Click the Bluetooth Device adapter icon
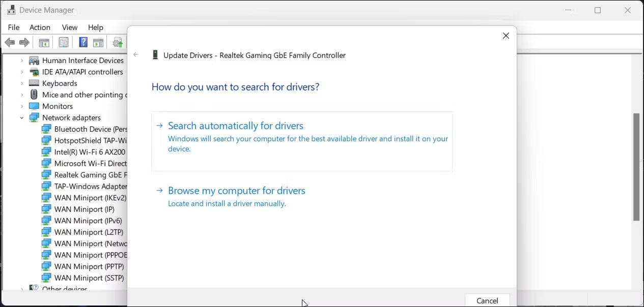Screen dimensions: 644x307 pos(46,129)
